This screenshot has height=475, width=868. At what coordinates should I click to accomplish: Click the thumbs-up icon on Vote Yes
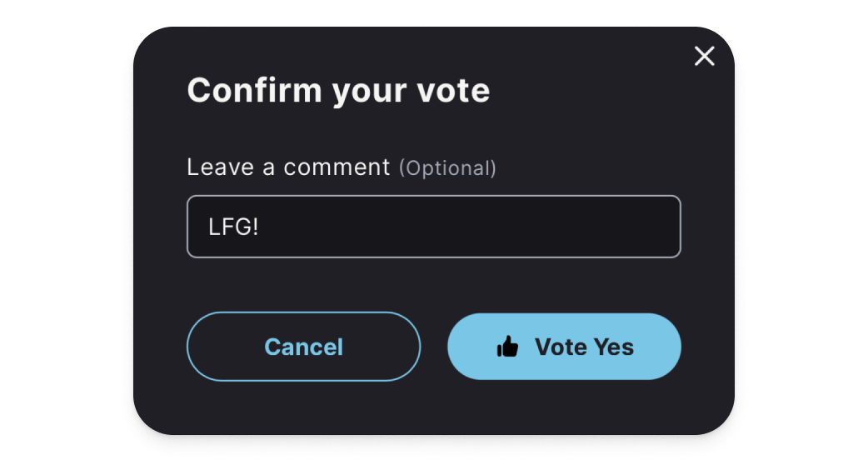point(507,347)
